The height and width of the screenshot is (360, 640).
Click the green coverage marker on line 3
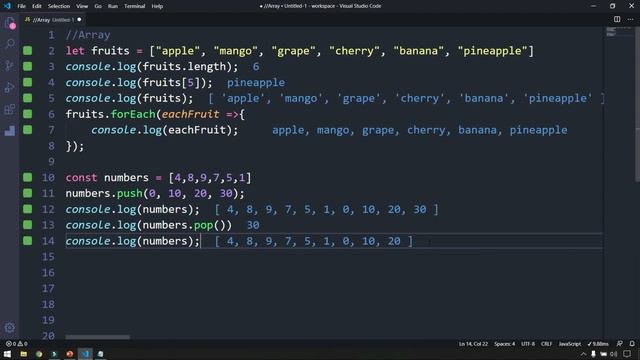coord(27,66)
